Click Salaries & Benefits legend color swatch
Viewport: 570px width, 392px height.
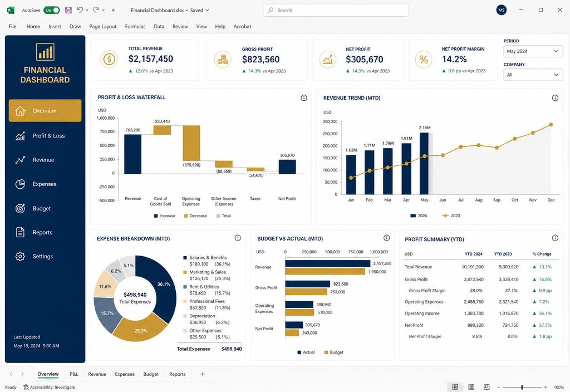185,257
